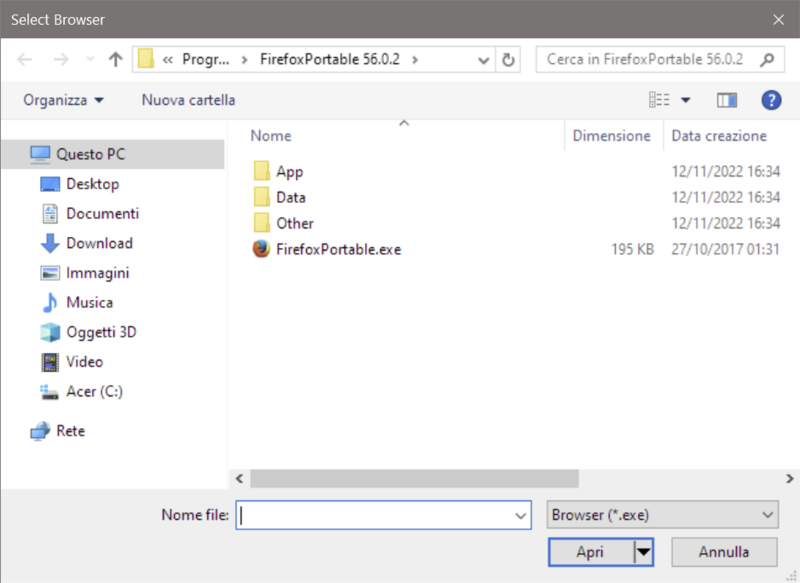Select Desktop in navigation pane
Screen dimensions: 800x583
coord(93,184)
